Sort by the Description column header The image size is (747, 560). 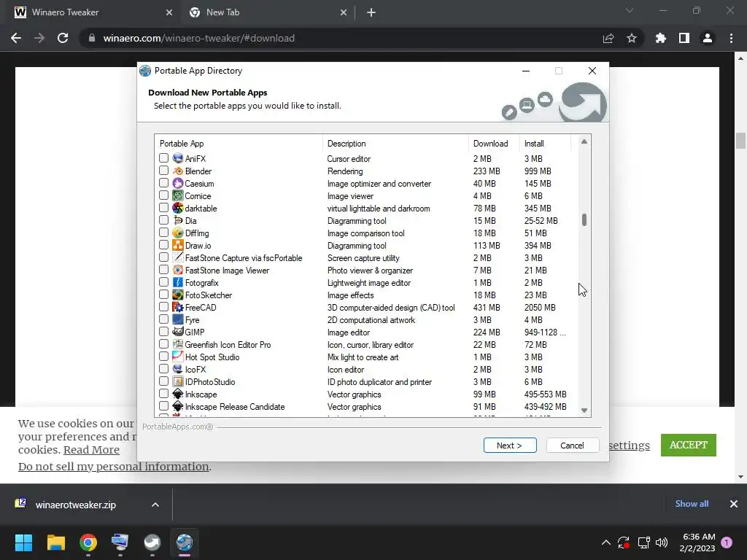[396, 144]
